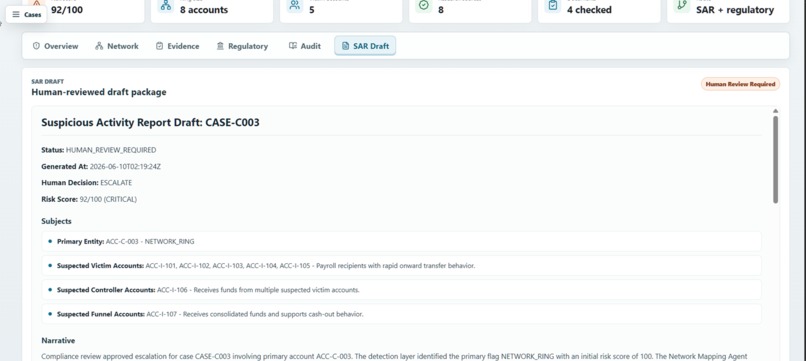Click the 92/100 score value
This screenshot has height=361, width=806.
67,10
